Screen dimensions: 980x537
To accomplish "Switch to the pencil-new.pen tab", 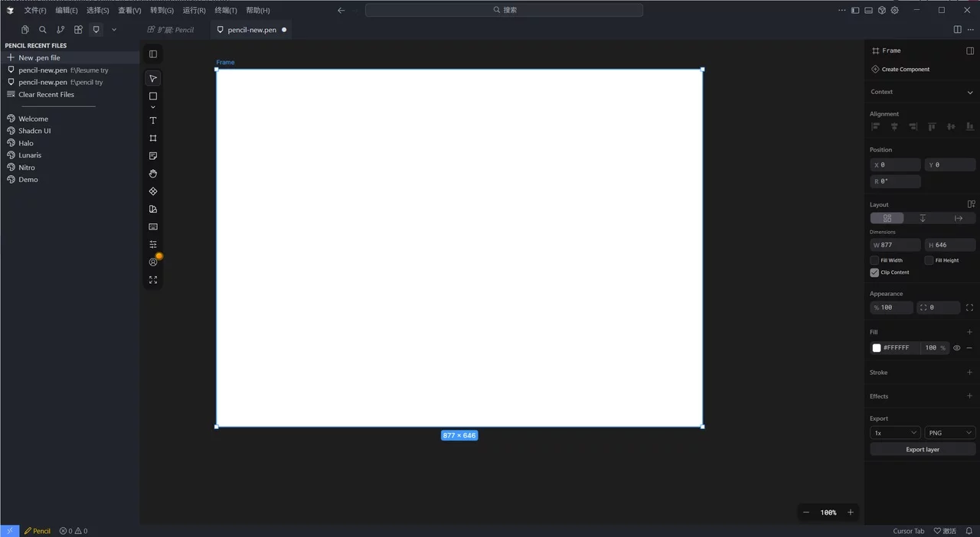I will pyautogui.click(x=251, y=30).
